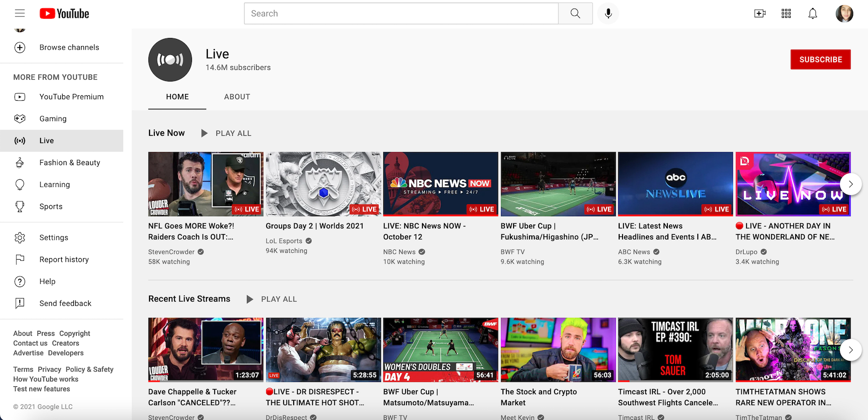This screenshot has height=420, width=868.
Task: Open the Terms footer link
Action: (23, 369)
